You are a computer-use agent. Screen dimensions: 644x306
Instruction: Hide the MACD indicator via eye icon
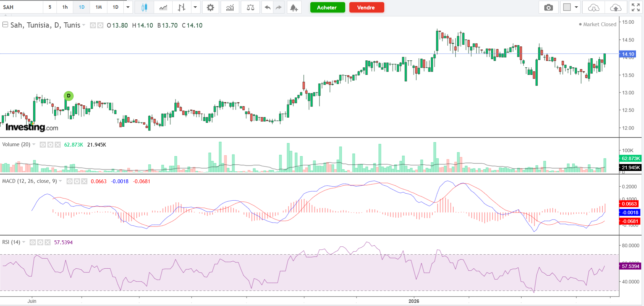[69, 181]
